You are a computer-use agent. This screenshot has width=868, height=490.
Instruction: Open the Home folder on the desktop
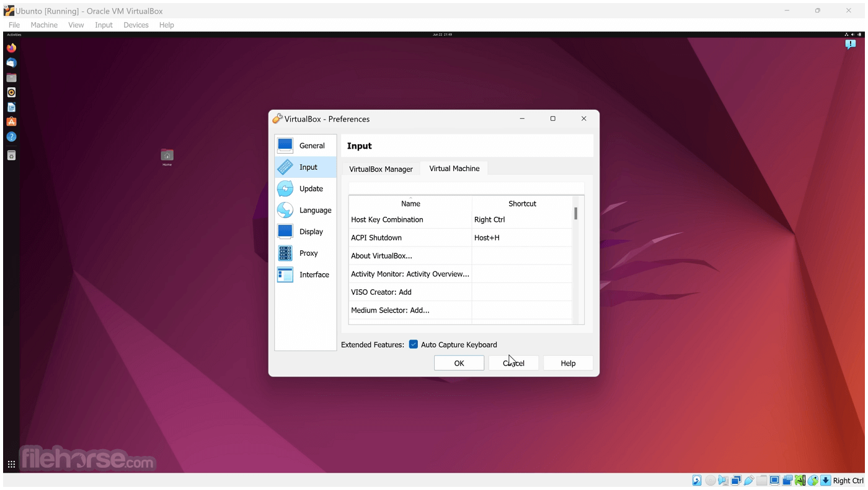point(167,157)
